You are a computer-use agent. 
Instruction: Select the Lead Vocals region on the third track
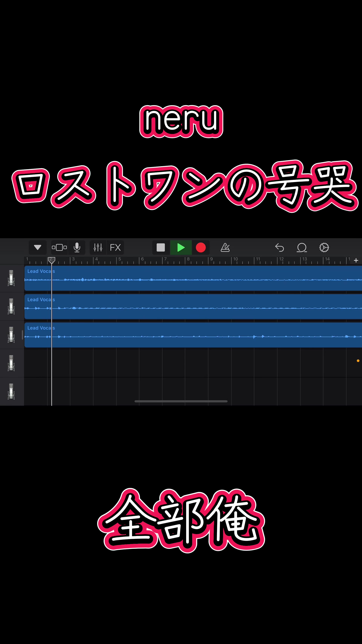coord(193,335)
